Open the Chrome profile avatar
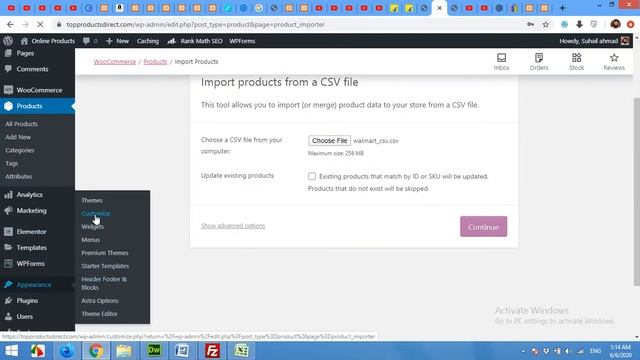This screenshot has width=640, height=360. tap(616, 24)
